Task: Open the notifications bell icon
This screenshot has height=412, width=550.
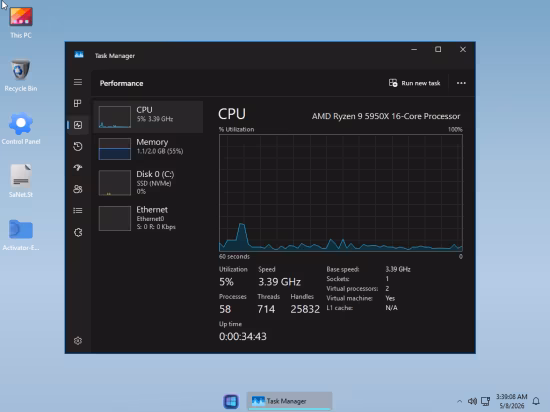Action: pos(536,401)
